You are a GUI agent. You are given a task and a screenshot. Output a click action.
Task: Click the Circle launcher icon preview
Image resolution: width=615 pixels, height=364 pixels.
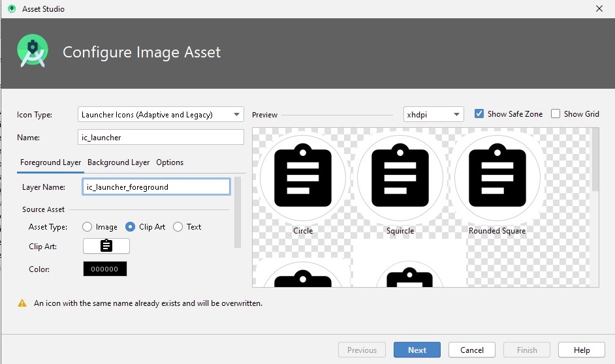coord(303,177)
